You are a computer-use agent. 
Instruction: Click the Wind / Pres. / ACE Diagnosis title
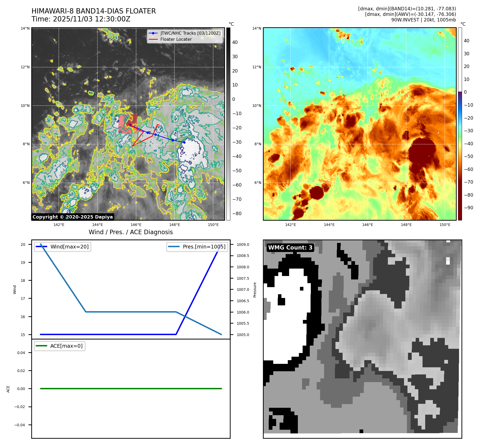tap(131, 232)
